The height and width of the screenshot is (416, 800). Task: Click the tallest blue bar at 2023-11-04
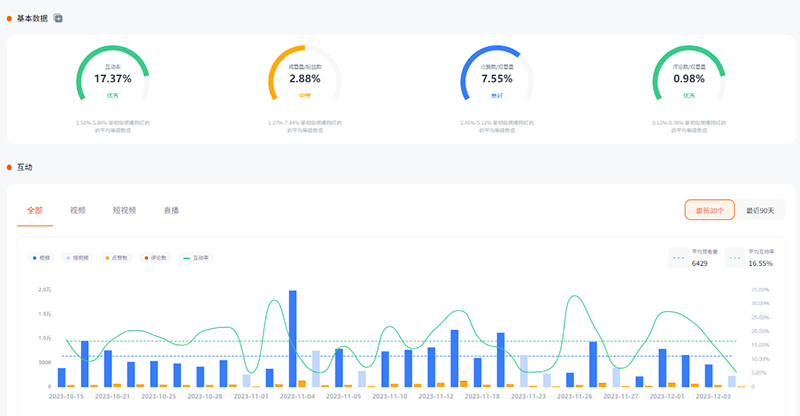pos(293,338)
